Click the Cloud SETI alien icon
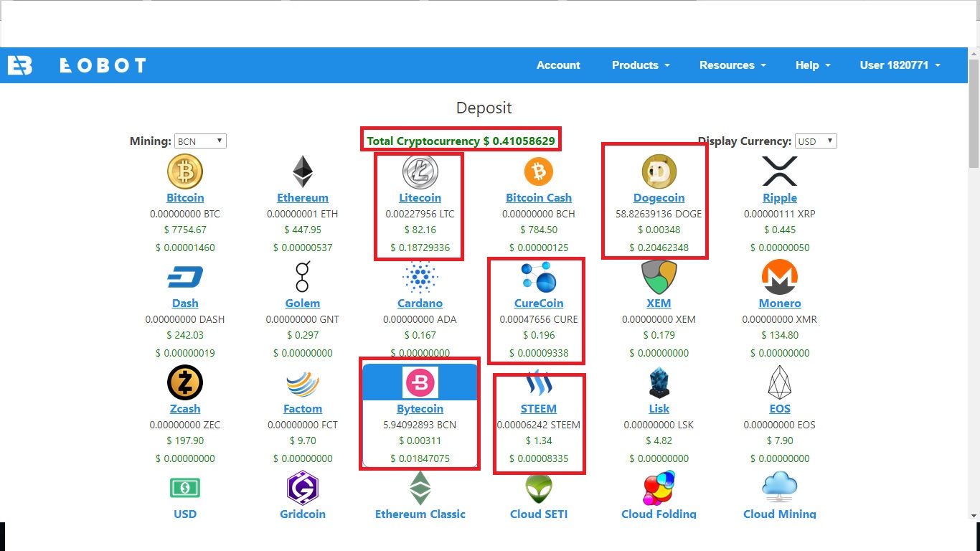Image resolution: width=980 pixels, height=551 pixels. pyautogui.click(x=539, y=489)
